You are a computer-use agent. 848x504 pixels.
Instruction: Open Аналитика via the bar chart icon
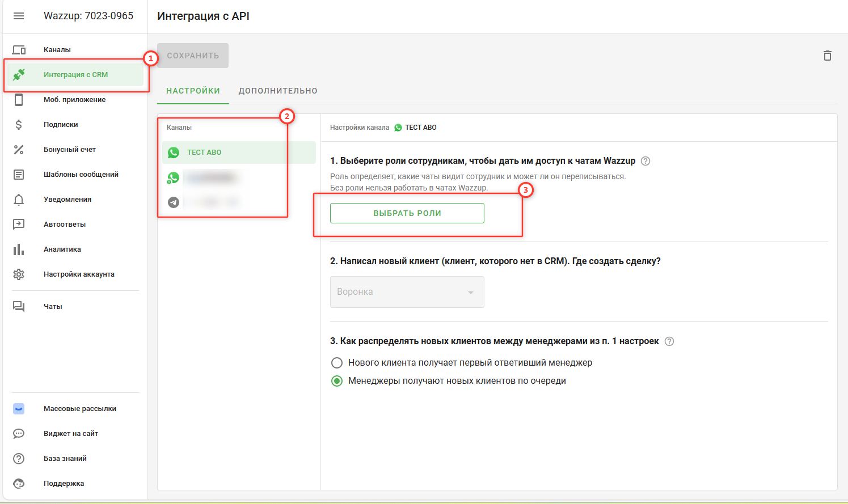tap(19, 249)
